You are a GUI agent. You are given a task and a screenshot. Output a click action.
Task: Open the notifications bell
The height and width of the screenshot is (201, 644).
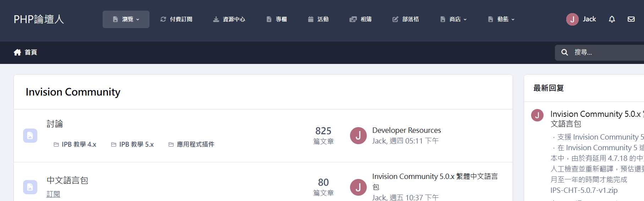612,19
